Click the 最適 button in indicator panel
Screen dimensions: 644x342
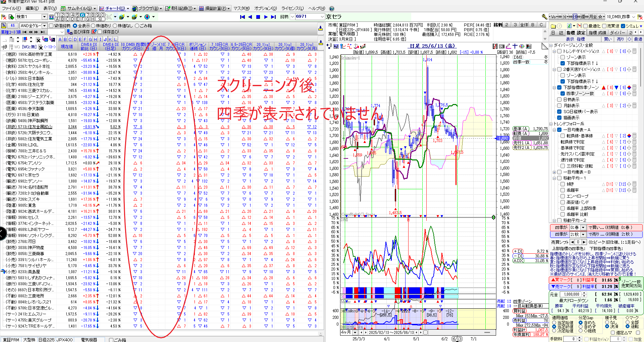pos(638,39)
